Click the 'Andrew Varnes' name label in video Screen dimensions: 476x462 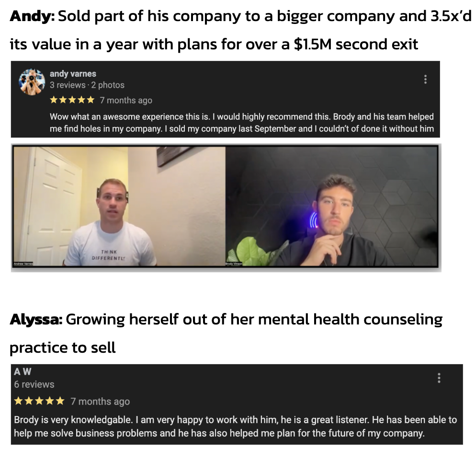tap(23, 264)
